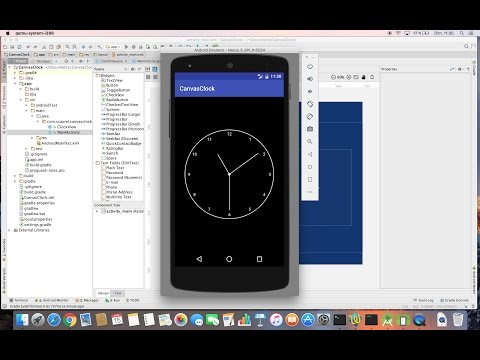Raise volume with emulator Volume Up button
Screen dimensions: 480x360
click(310, 79)
